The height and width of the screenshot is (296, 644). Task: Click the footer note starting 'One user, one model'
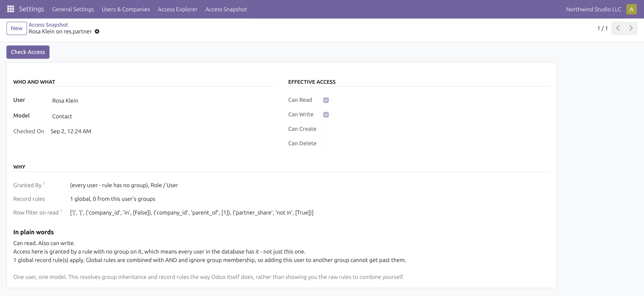point(208,277)
